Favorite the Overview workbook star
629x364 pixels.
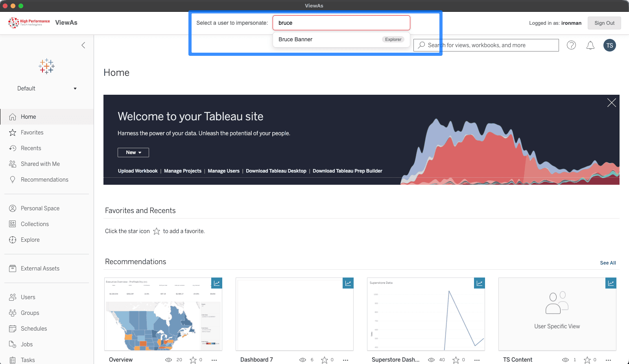coord(193,360)
